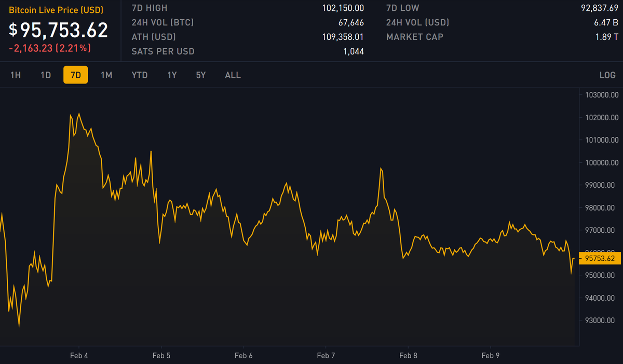Click the market cap value 1.89 T
Screen dimensions: 623x364
(606, 37)
